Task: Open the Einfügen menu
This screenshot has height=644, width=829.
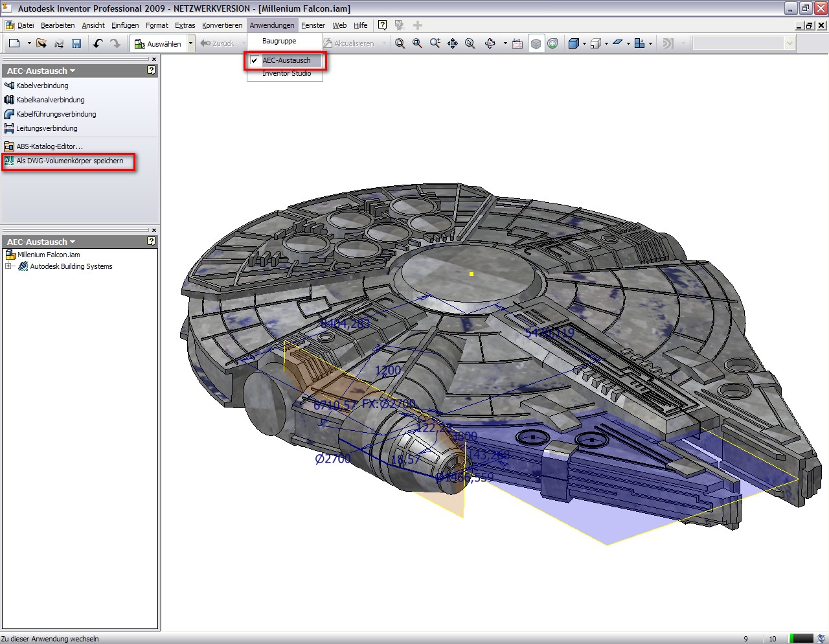Action: 125,25
